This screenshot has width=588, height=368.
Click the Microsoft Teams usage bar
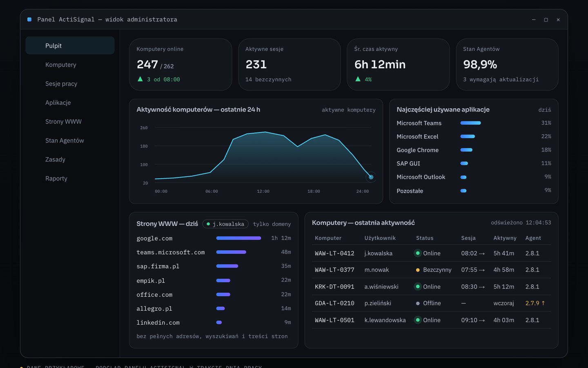470,123
